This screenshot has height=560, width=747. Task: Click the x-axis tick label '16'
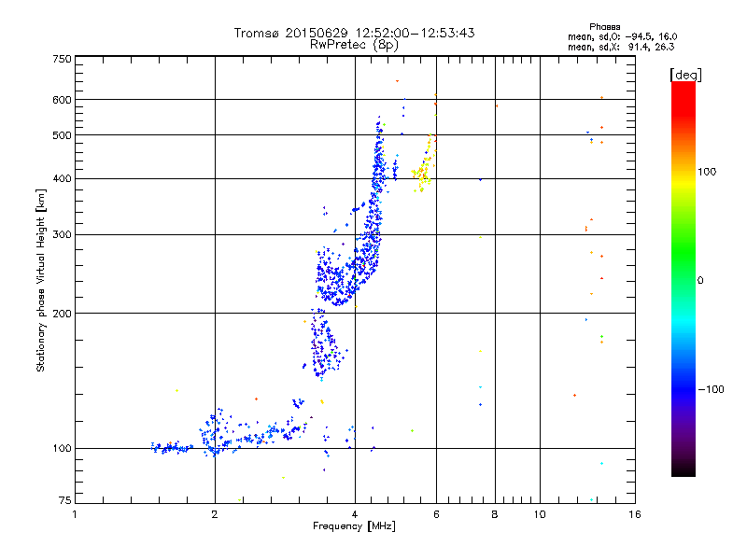pyautogui.click(x=635, y=514)
